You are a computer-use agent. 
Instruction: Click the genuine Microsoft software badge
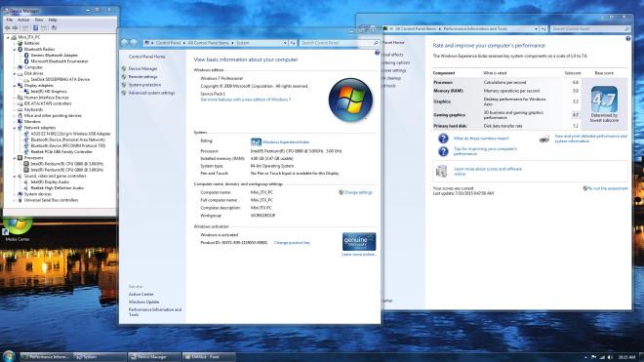pyautogui.click(x=359, y=242)
